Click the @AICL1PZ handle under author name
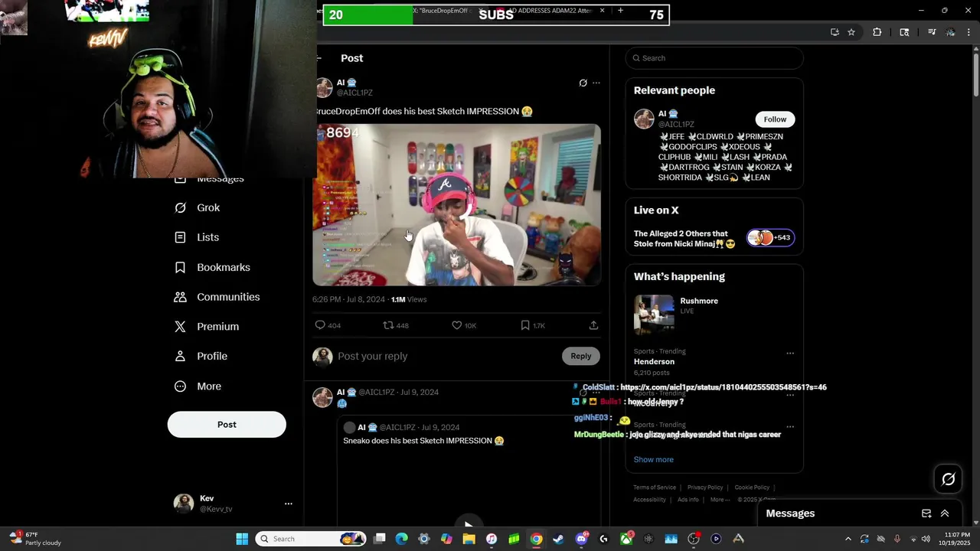The image size is (980, 551). pos(354,93)
